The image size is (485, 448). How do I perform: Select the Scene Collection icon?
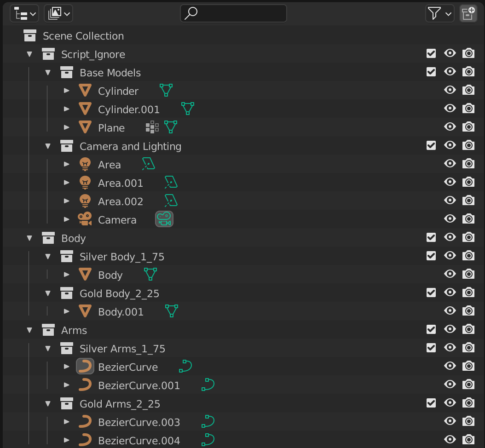30,35
